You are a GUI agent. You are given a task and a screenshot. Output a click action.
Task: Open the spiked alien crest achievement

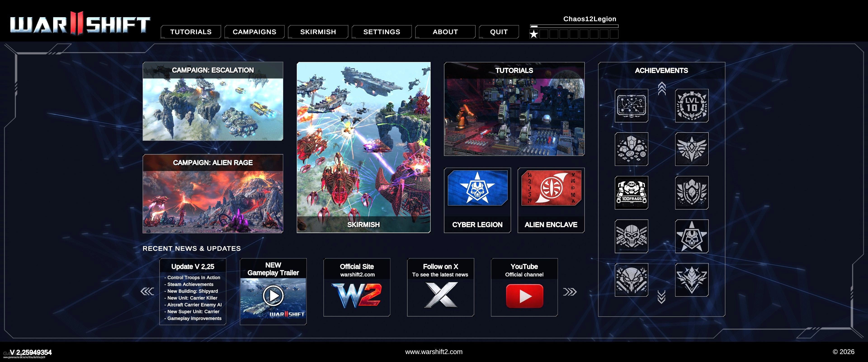pyautogui.click(x=692, y=280)
